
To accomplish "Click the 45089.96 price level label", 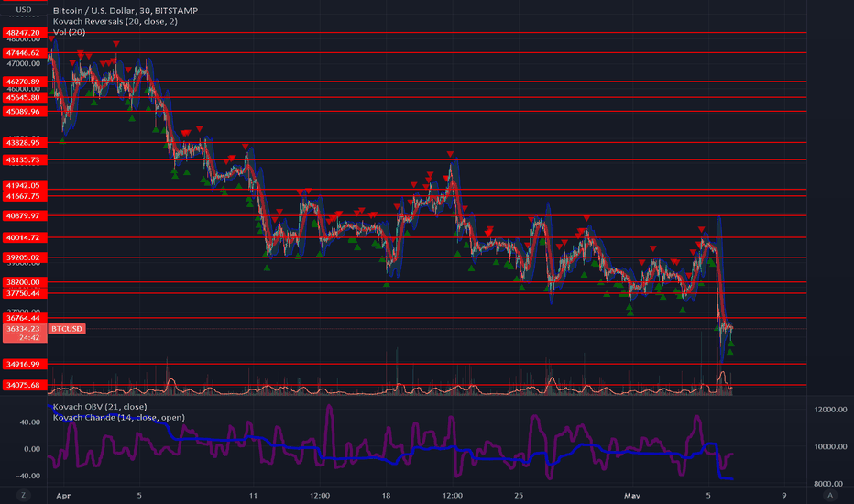I will [25, 112].
